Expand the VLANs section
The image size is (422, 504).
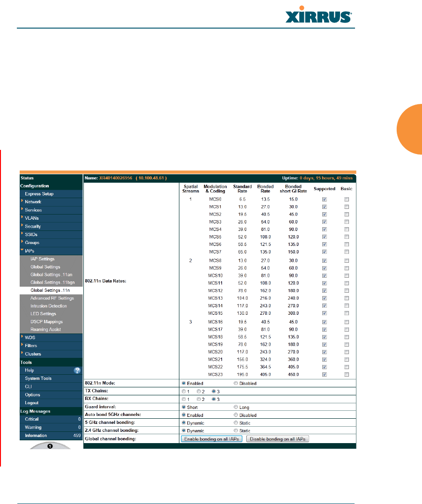[x=31, y=218]
